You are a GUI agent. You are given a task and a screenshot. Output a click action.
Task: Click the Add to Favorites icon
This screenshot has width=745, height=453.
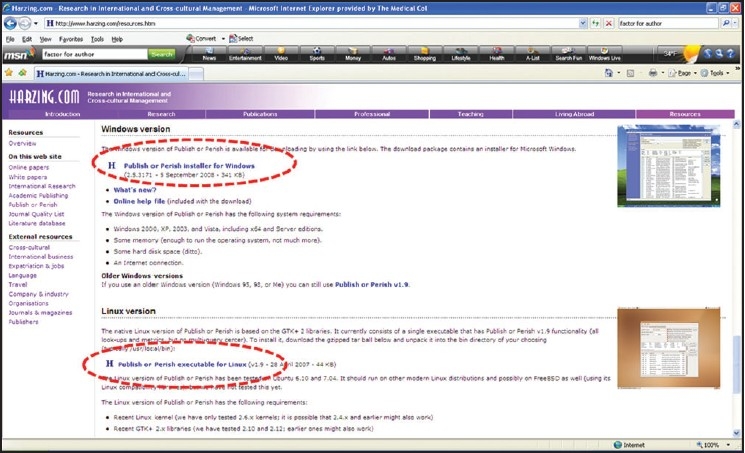(x=22, y=73)
